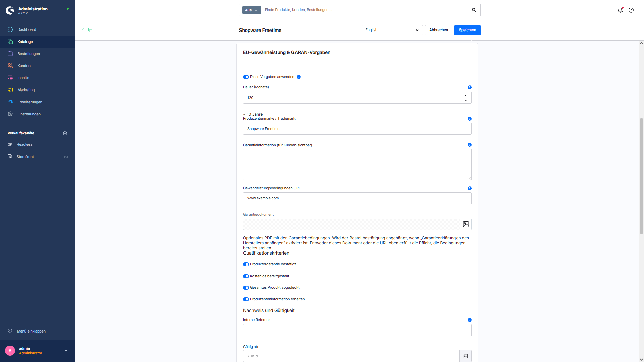Click the Kunden people icon
This screenshot has height=362, width=644.
(10, 66)
